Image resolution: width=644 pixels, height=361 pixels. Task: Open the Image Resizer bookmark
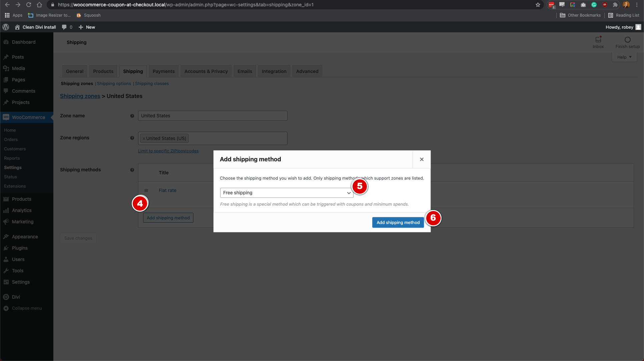(49, 15)
